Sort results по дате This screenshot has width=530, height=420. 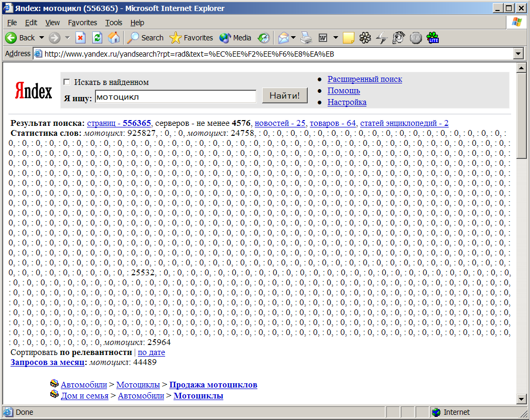(152, 352)
